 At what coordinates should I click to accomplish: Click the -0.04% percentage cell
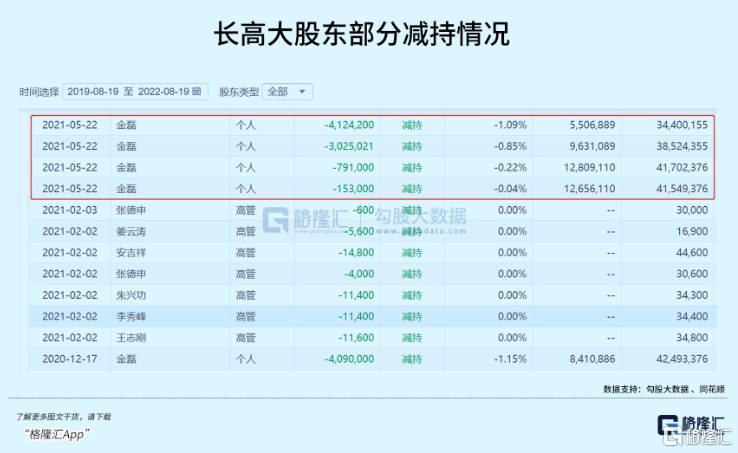tap(510, 189)
